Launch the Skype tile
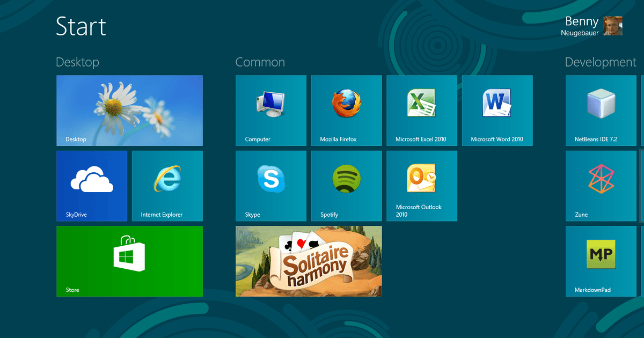The image size is (644, 338). click(271, 186)
